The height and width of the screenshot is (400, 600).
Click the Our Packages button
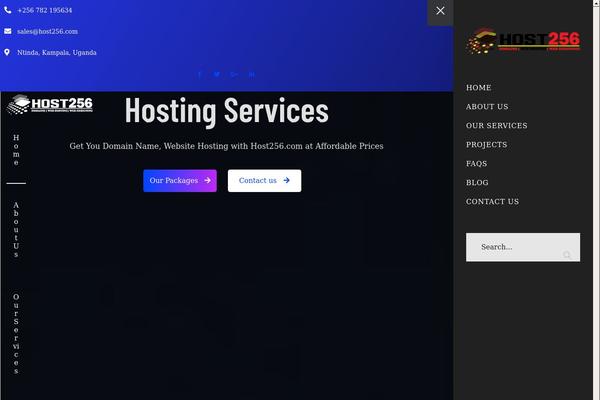tap(180, 181)
